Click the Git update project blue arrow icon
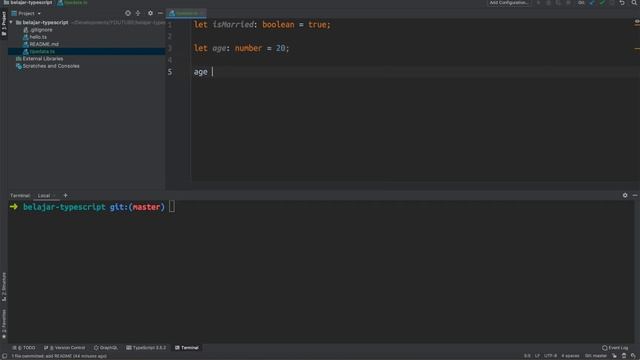The width and height of the screenshot is (640, 360). (592, 3)
